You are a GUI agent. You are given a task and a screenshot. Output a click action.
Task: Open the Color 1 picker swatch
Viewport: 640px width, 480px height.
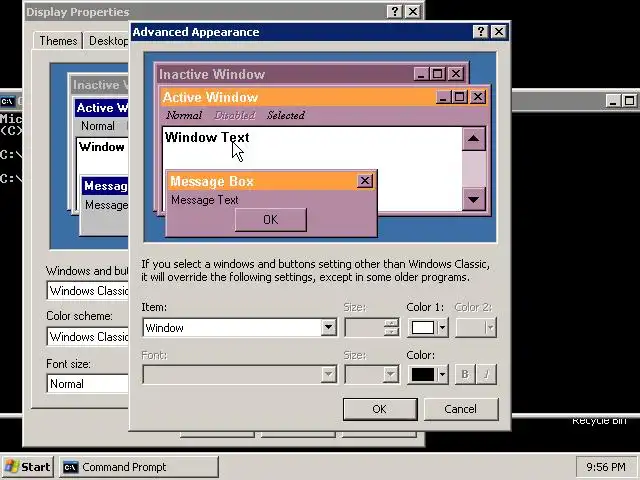click(428, 327)
